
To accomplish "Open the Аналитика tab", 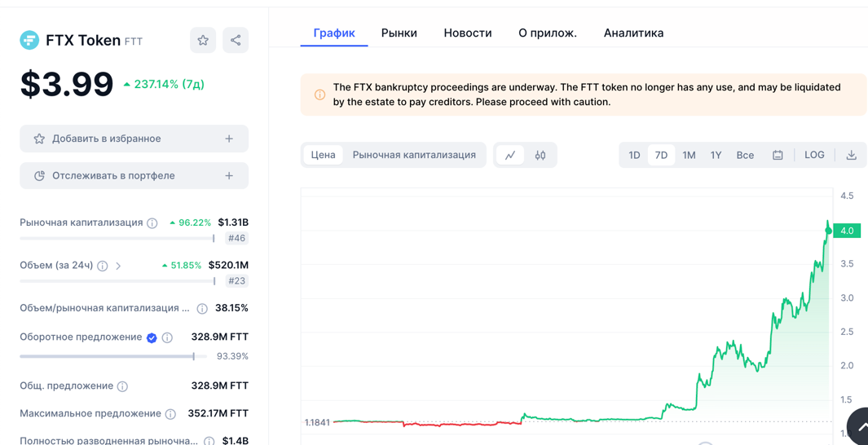I will 634,33.
